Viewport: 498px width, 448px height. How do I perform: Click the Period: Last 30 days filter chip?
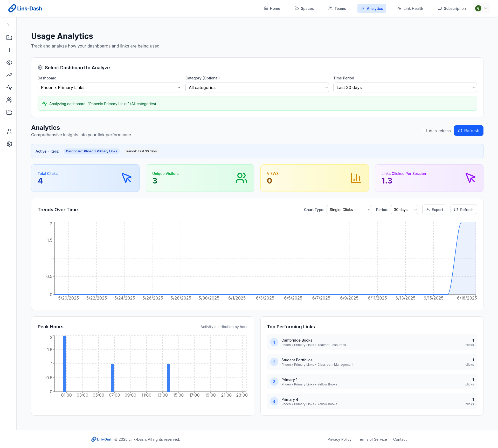[141, 151]
